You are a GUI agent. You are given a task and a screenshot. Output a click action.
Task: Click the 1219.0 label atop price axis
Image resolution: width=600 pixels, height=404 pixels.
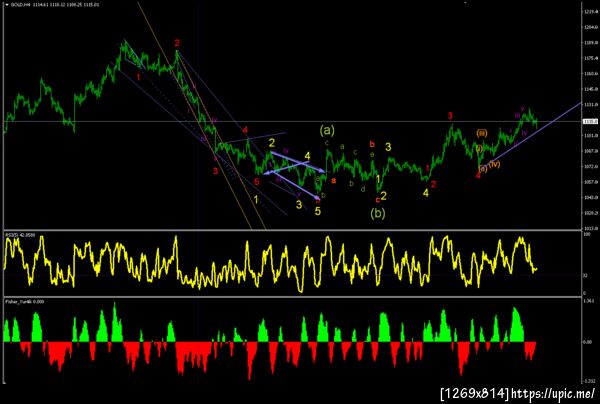coord(589,11)
